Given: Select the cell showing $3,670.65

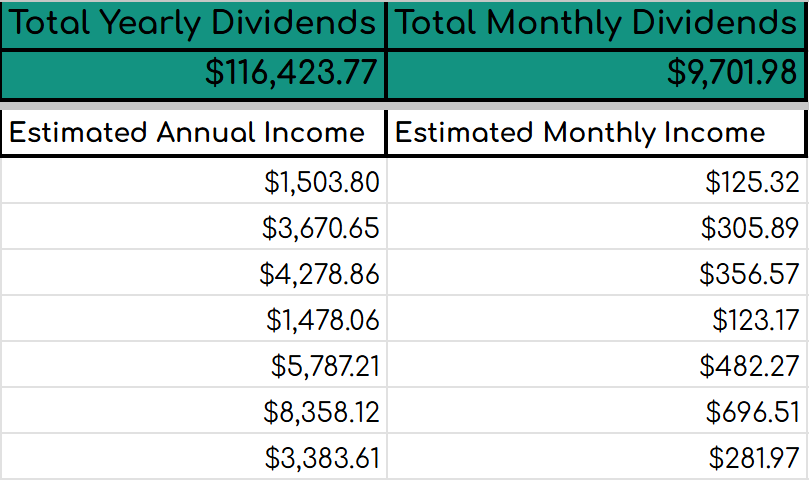Looking at the screenshot, I should point(193,226).
